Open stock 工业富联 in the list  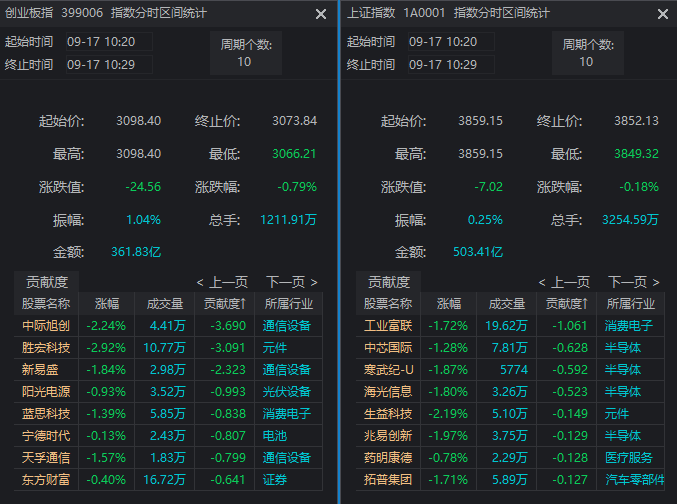click(x=388, y=326)
